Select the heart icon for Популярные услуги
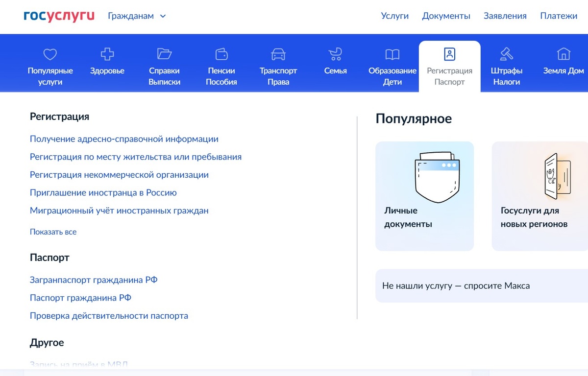The width and height of the screenshot is (588, 376). pos(49,54)
